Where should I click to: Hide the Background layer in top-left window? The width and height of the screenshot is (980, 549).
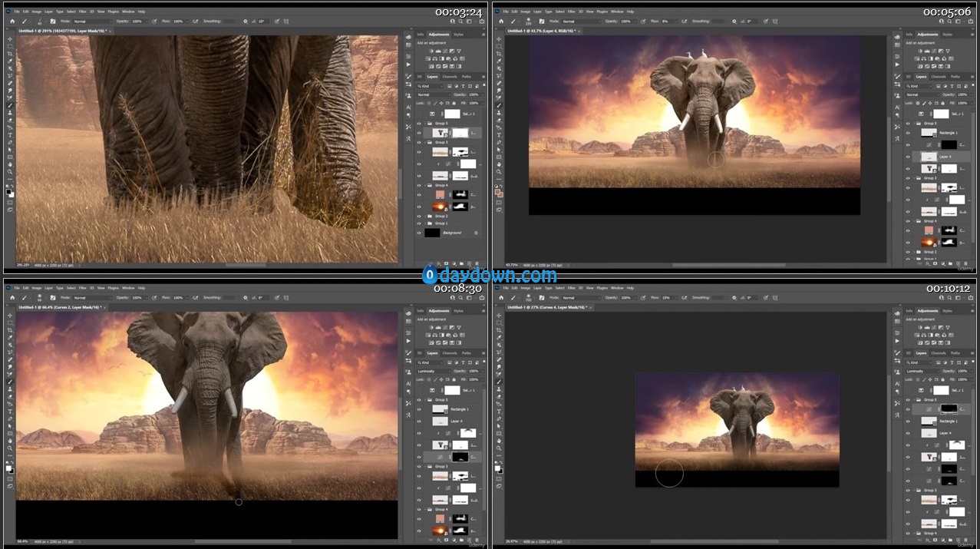(419, 233)
